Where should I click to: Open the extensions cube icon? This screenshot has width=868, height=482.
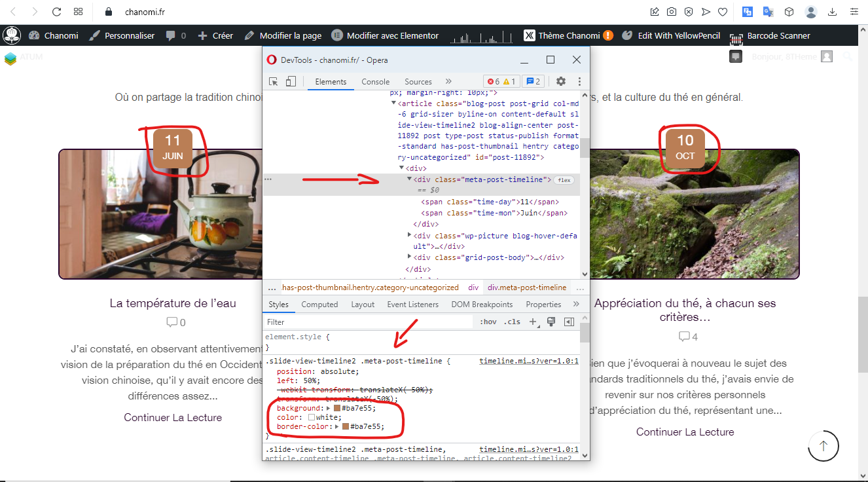coord(789,12)
